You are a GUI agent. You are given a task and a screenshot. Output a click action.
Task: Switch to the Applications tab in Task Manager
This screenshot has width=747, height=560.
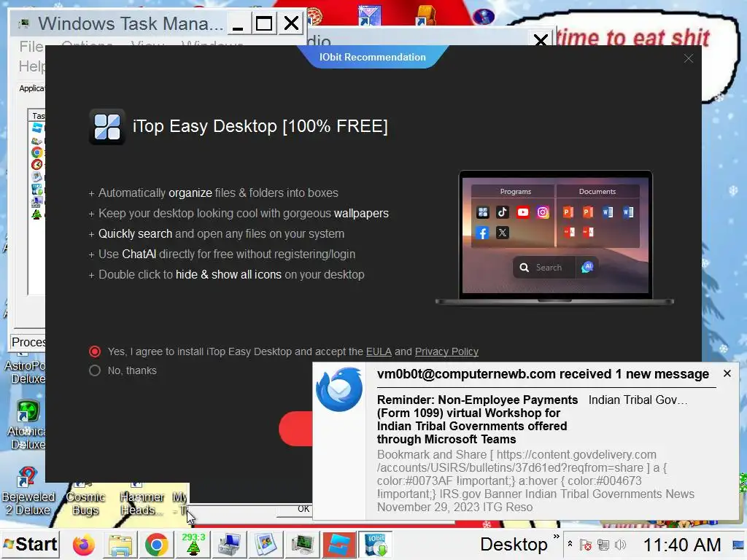(31, 88)
